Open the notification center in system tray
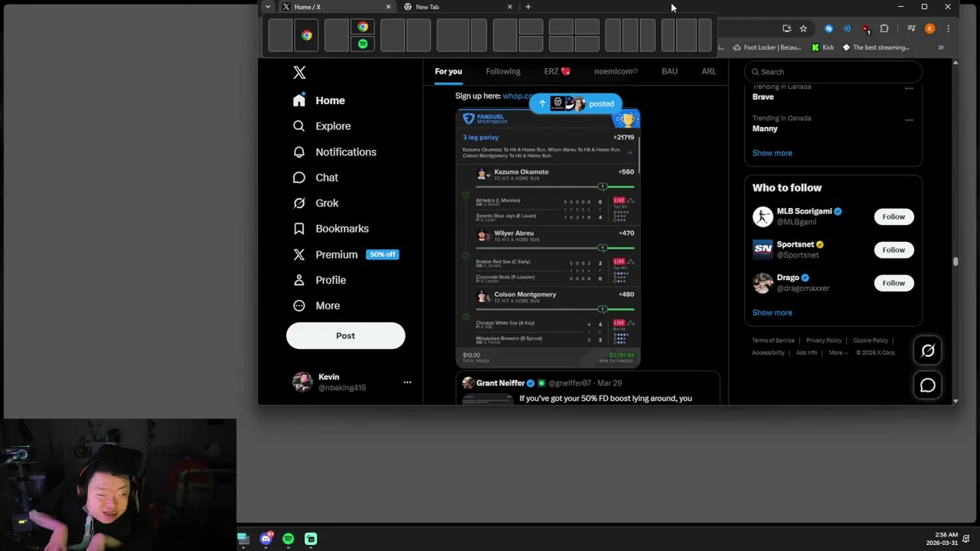The image size is (980, 551). click(966, 539)
